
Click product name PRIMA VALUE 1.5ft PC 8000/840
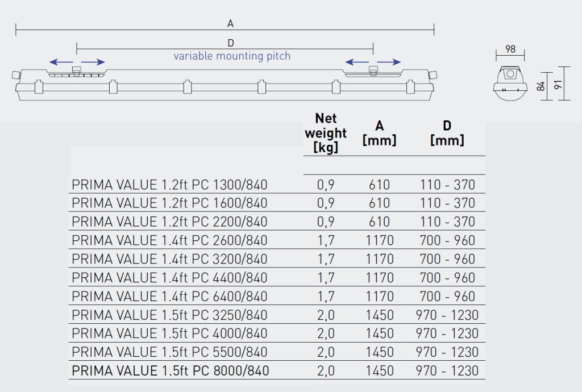pos(170,370)
